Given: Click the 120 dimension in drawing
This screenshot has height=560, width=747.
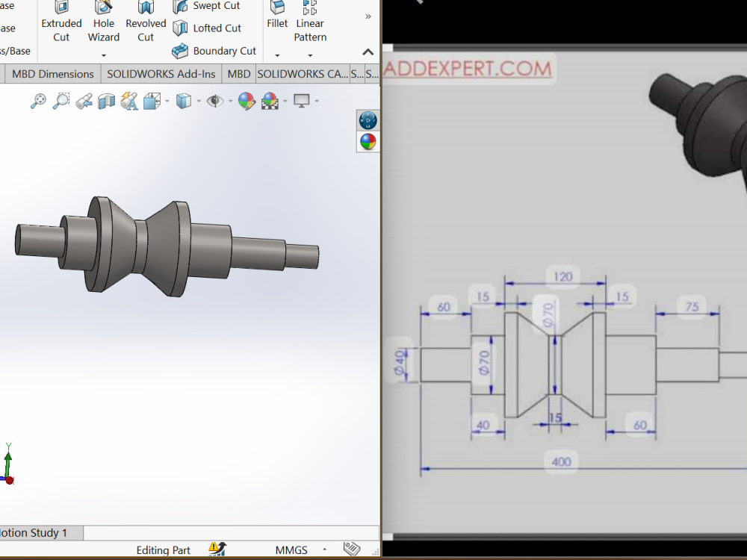Looking at the screenshot, I should click(562, 276).
